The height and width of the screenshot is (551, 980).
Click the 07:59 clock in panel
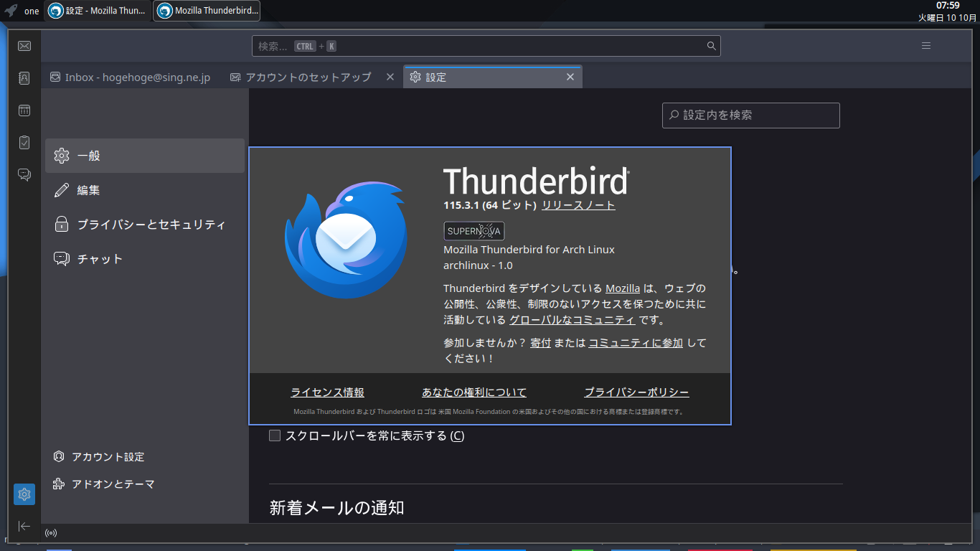948,6
